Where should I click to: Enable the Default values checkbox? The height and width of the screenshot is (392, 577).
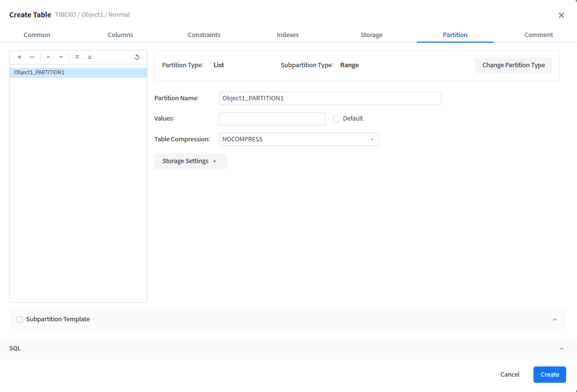point(336,119)
